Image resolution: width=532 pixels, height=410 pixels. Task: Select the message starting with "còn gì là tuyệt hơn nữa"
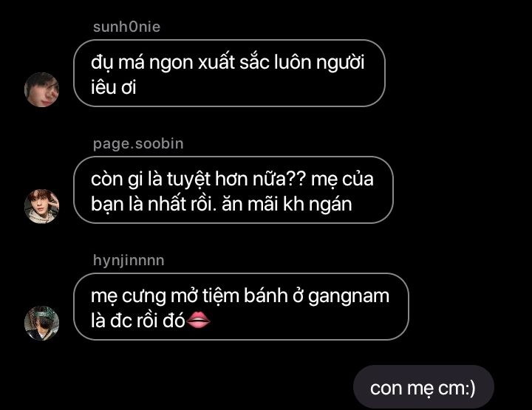pyautogui.click(x=233, y=190)
